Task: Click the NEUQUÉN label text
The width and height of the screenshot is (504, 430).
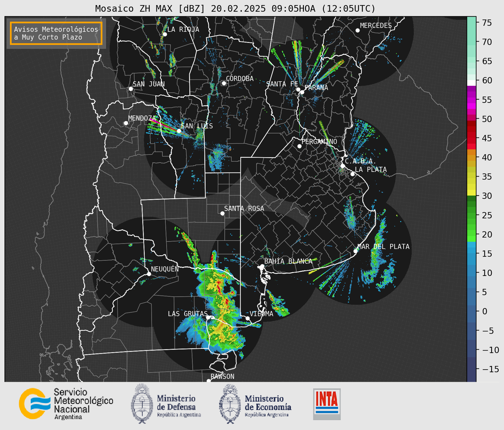Action: 165,269
